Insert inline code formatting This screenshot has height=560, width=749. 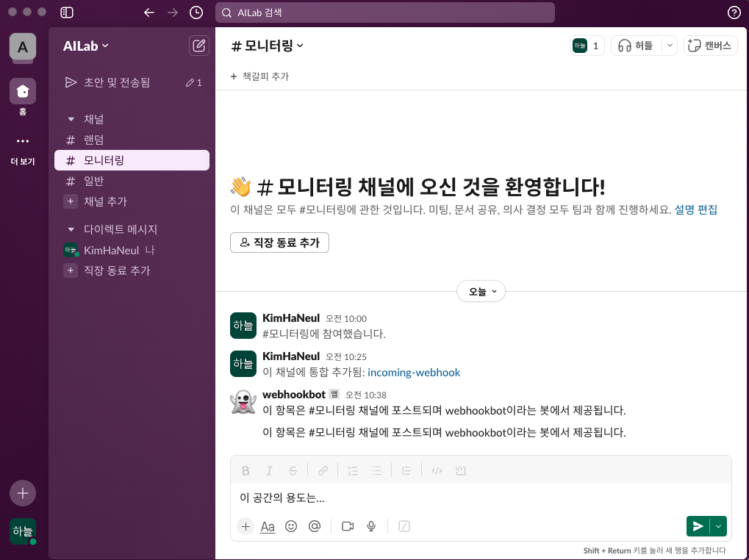[437, 471]
